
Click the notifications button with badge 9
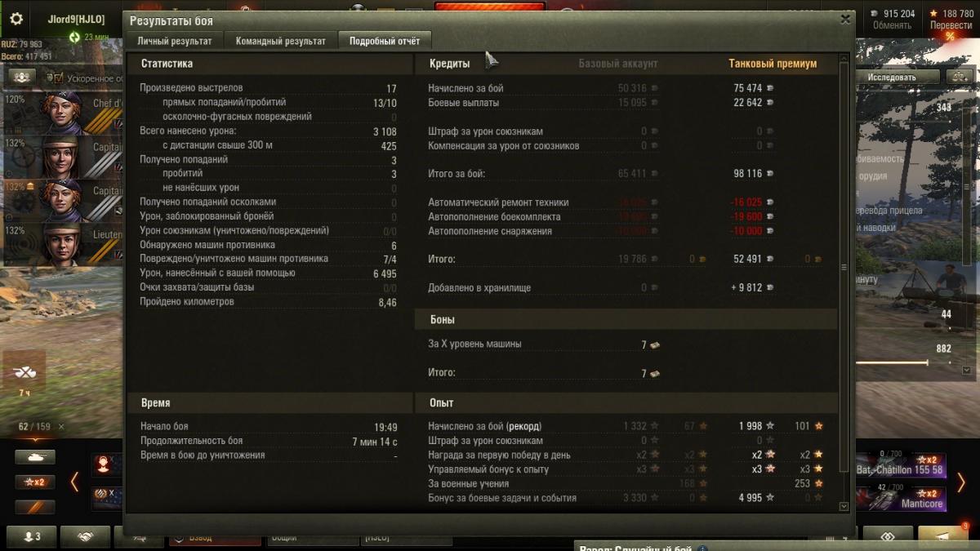[944, 536]
